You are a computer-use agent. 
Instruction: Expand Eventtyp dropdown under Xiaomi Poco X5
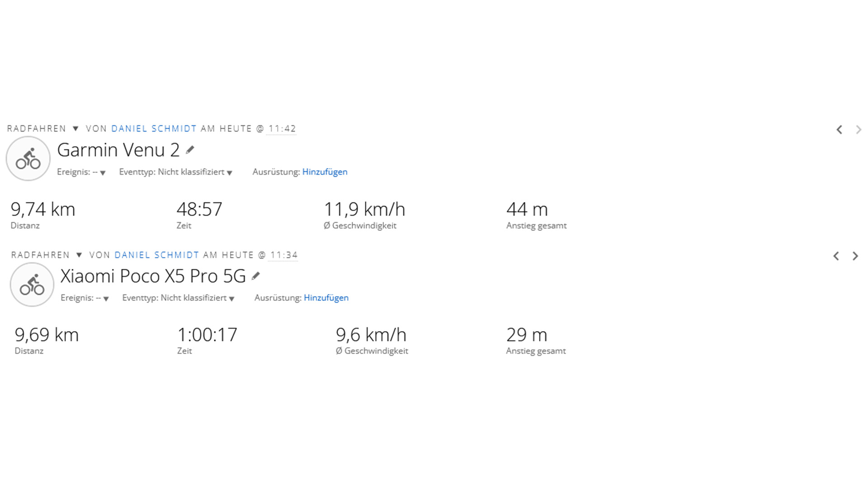pyautogui.click(x=231, y=298)
